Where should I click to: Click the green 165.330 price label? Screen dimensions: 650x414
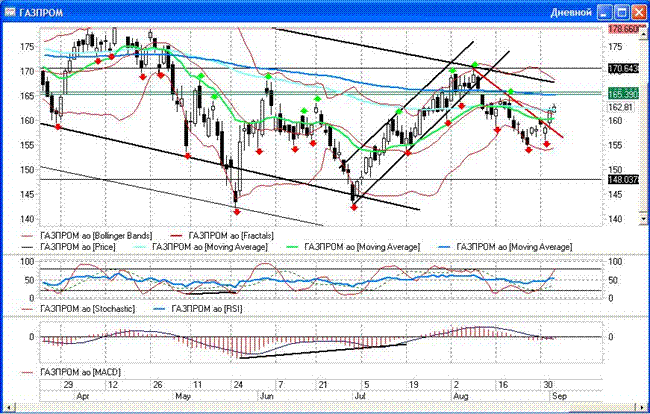point(623,94)
